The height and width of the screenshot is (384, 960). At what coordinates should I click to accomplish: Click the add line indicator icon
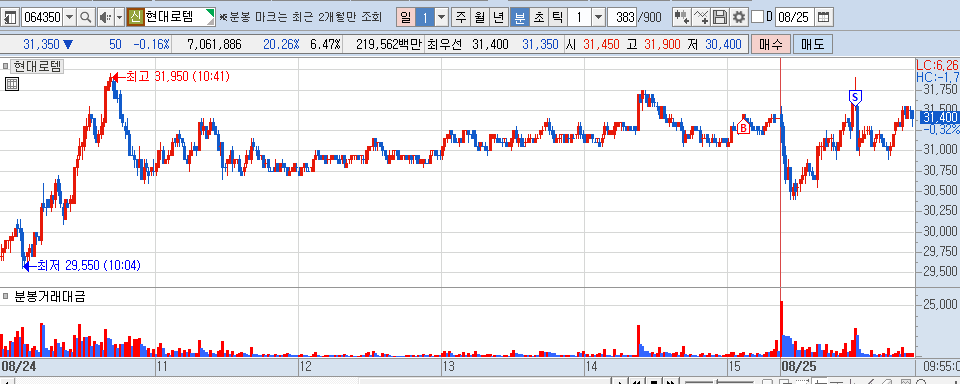tap(700, 17)
